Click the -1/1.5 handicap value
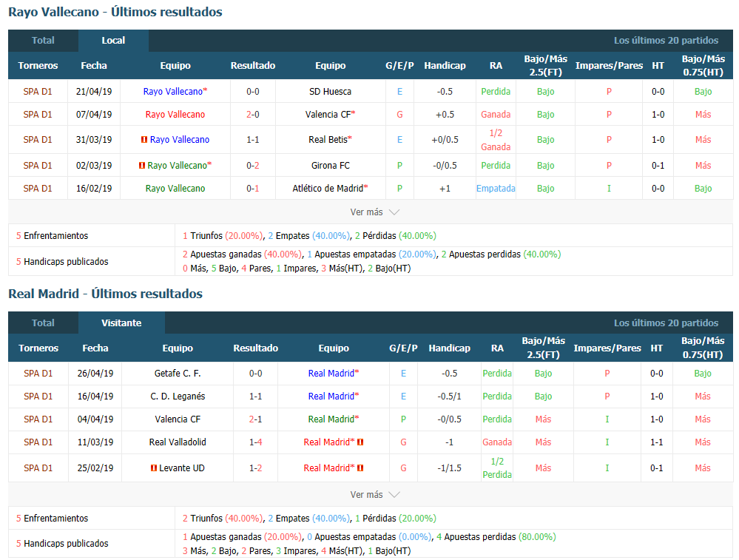 (450, 468)
